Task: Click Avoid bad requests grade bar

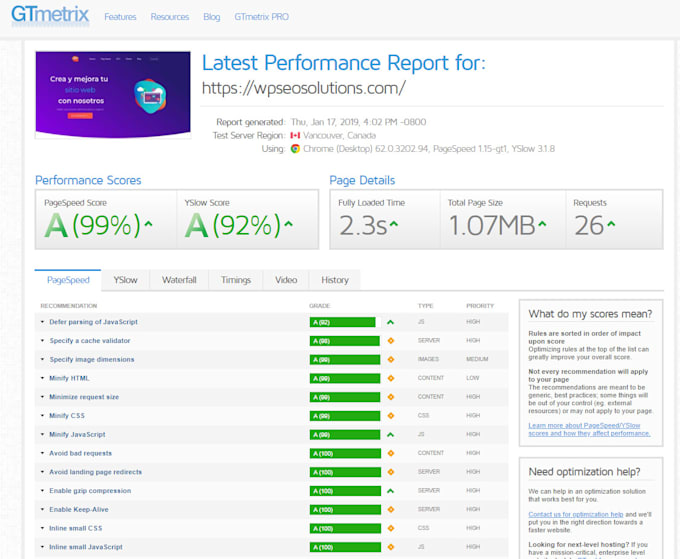Action: pos(345,454)
